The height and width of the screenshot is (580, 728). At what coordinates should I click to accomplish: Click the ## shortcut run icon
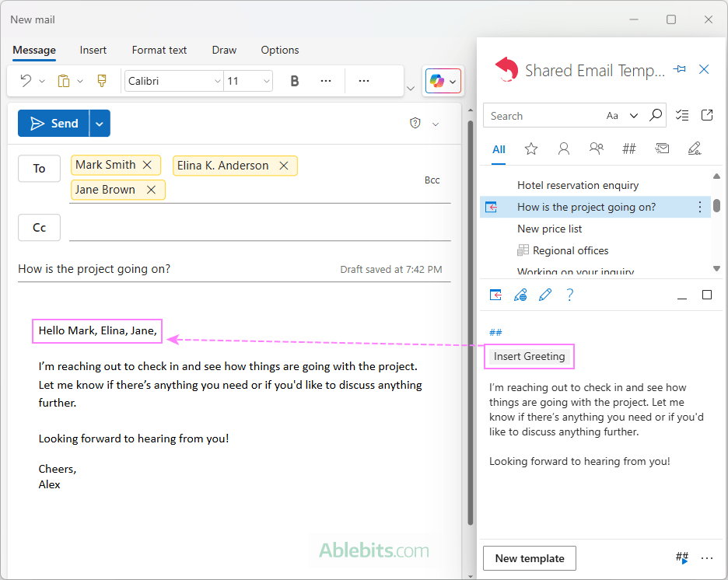click(681, 557)
